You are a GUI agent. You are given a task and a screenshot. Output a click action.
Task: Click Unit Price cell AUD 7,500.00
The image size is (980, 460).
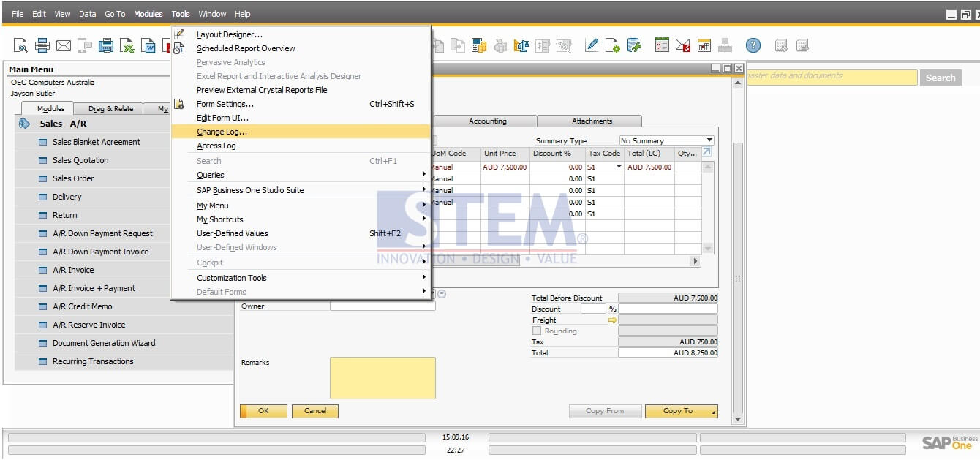[x=505, y=167]
